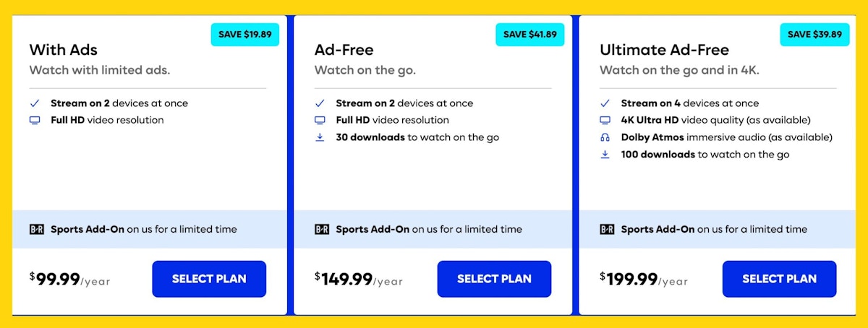868x328 pixels.
Task: Select the Ad-Free plan button
Action: [494, 279]
